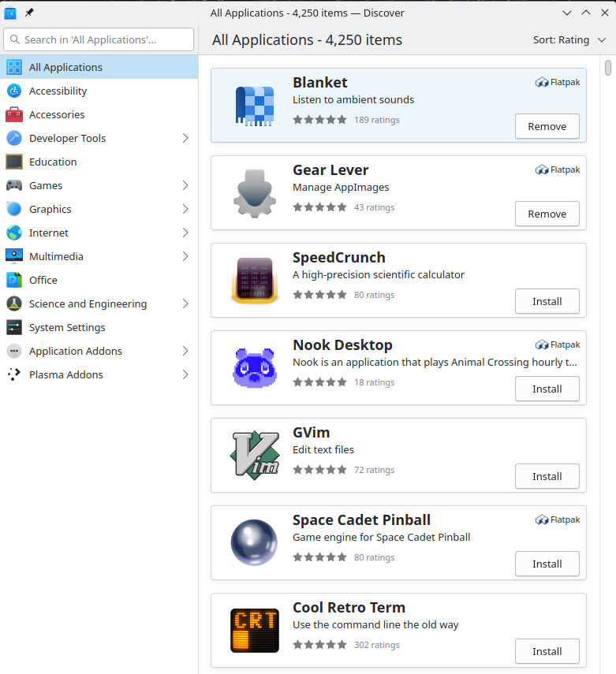The width and height of the screenshot is (616, 674).
Task: Select the All Applications category
Action: [x=99, y=67]
